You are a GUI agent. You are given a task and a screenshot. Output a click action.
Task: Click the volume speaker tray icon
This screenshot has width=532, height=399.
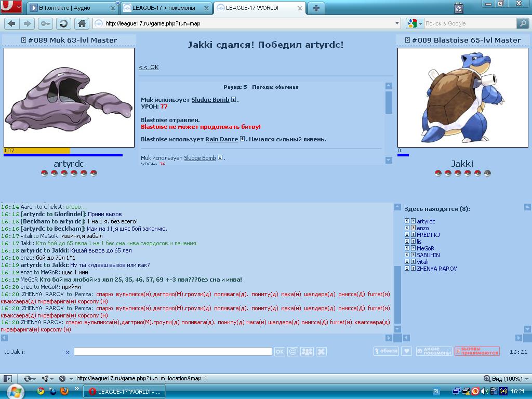click(x=485, y=391)
